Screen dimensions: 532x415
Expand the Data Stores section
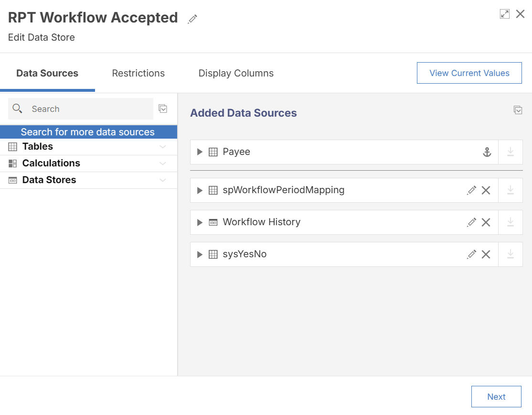coord(163,180)
